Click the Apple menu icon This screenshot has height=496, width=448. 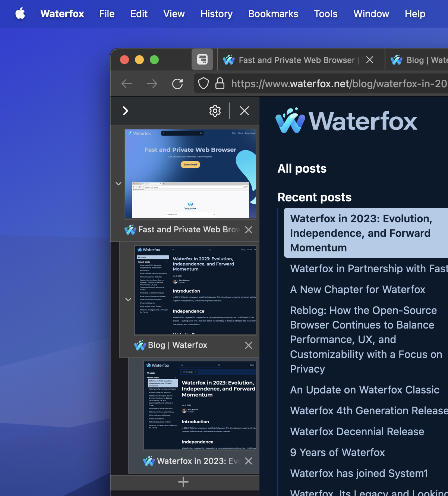[20, 14]
